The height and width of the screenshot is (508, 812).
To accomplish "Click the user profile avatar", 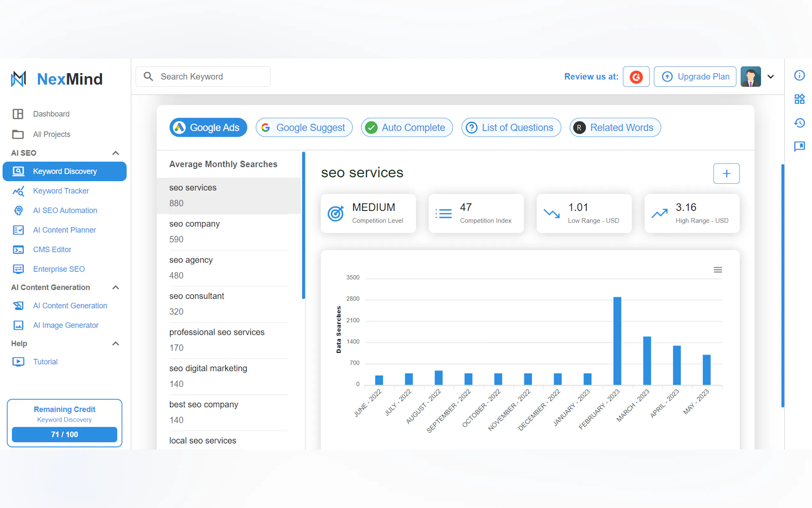I will (x=750, y=76).
